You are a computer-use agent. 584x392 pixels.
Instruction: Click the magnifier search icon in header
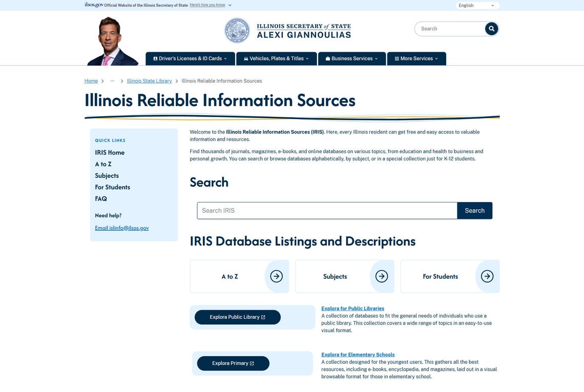point(491,29)
